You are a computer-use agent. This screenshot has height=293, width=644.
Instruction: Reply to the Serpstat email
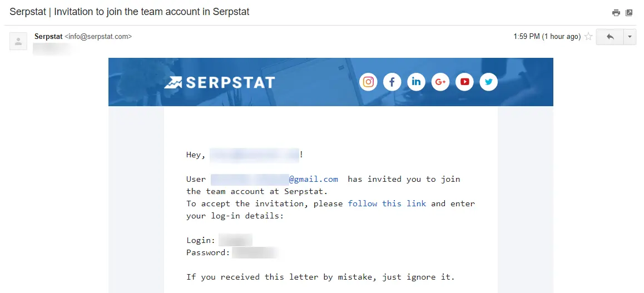coord(610,37)
